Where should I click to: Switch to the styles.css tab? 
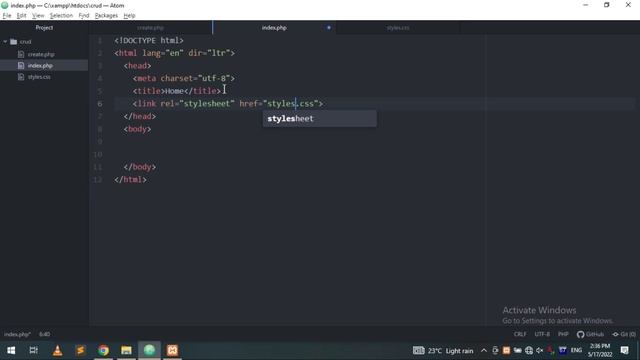[x=398, y=28]
